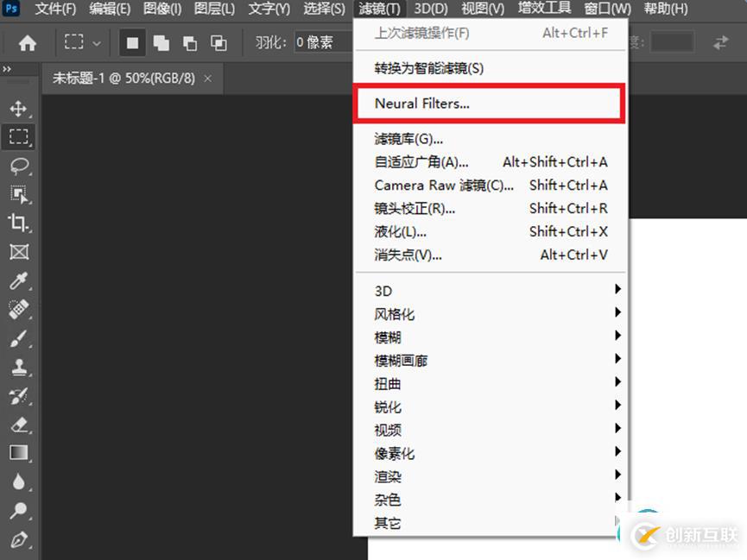This screenshot has width=747, height=560.
Task: Choose Subtract from Selection mode
Action: coord(190,43)
